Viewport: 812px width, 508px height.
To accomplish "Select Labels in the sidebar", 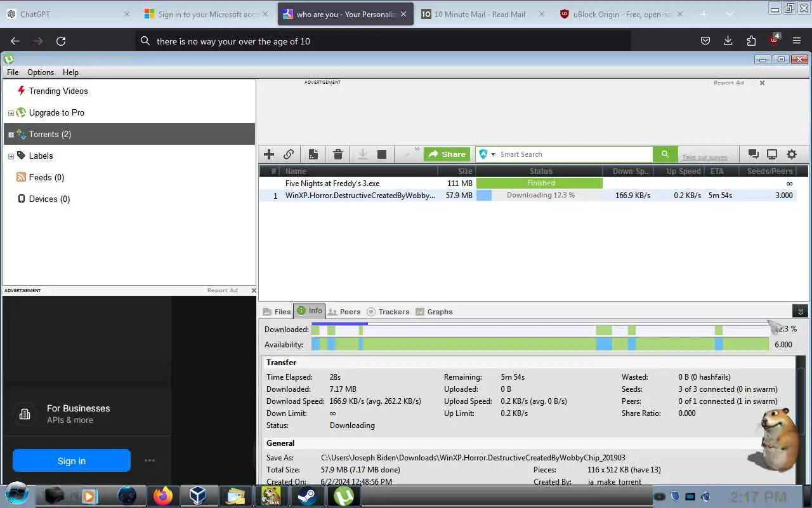I will click(x=41, y=156).
